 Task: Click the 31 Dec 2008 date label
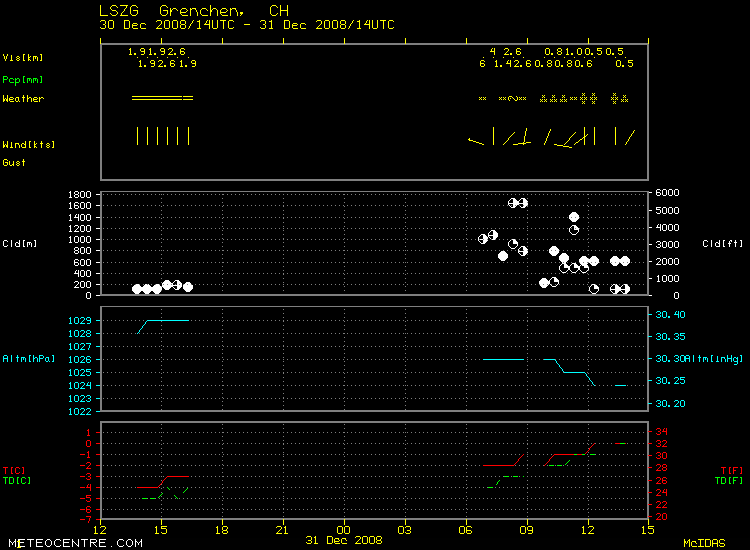click(344, 541)
